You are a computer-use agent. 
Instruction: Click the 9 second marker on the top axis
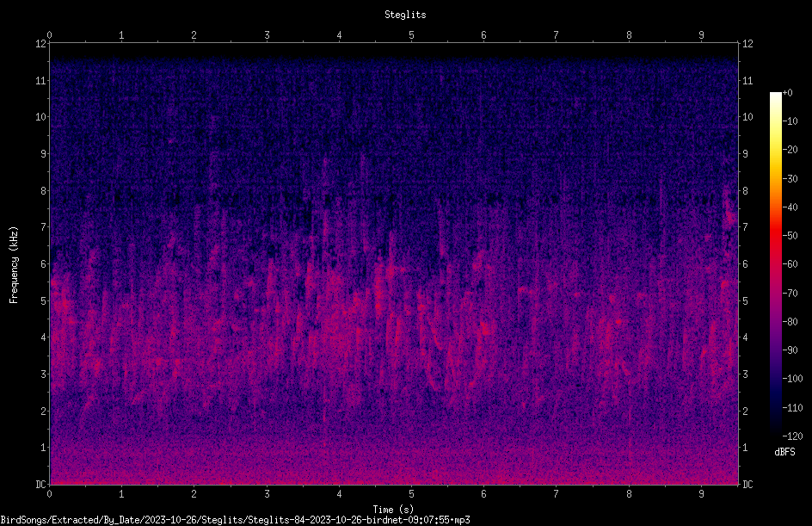click(x=701, y=34)
